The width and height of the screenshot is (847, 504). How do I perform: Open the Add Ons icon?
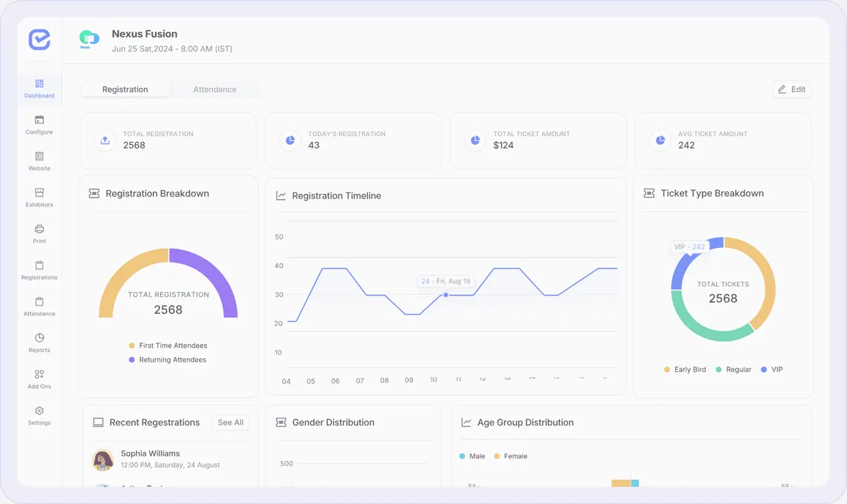(x=39, y=374)
